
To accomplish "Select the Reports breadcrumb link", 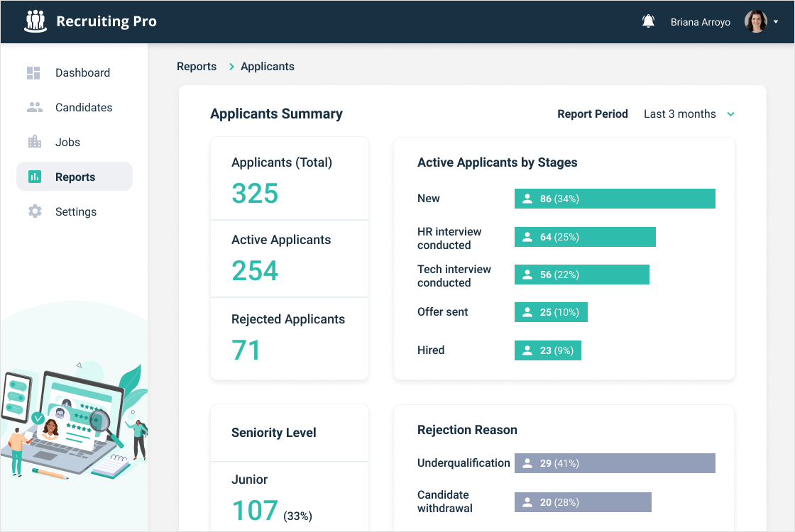I will (x=197, y=67).
